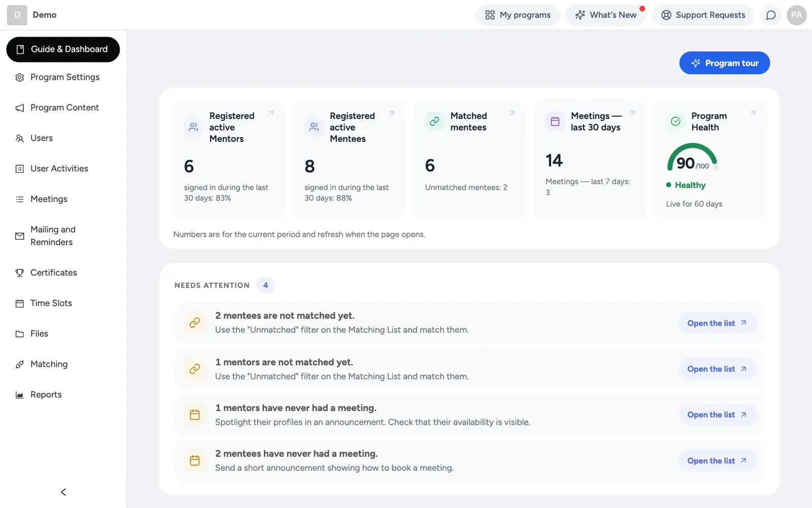View What's New updates
Screen dimensions: 812x508
(x=605, y=15)
